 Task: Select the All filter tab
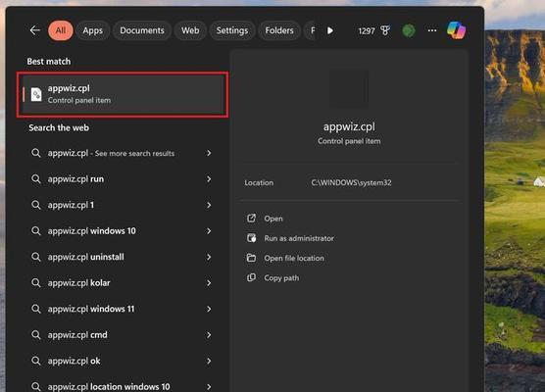[x=61, y=30]
